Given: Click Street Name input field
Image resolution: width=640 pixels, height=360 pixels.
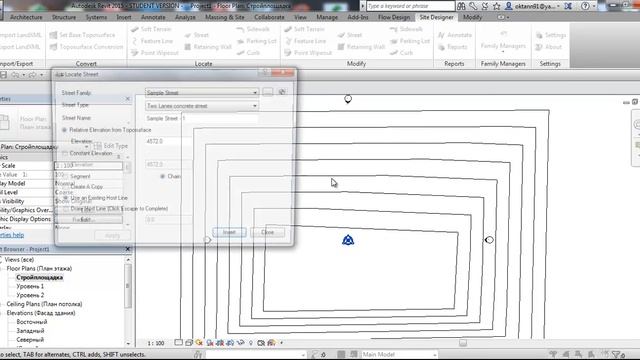Looking at the screenshot, I should 202,118.
